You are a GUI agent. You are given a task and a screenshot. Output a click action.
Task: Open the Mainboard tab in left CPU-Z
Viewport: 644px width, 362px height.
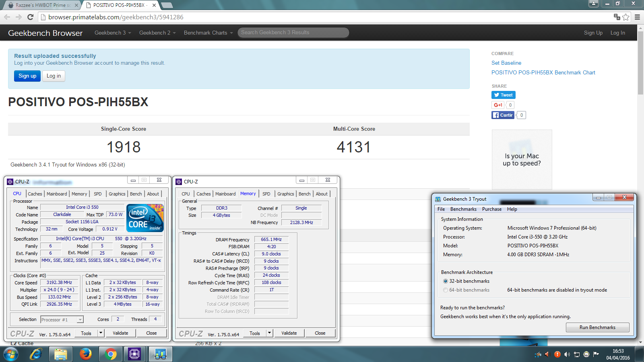[x=57, y=194]
